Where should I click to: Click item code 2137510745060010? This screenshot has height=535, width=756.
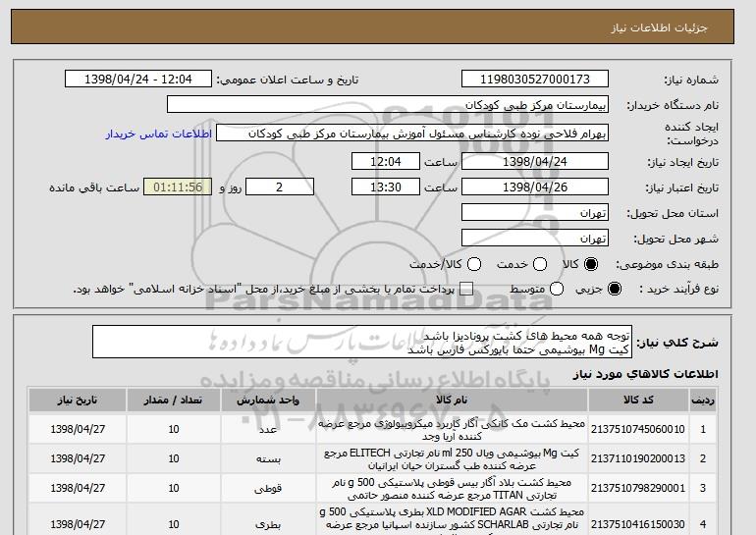click(638, 429)
